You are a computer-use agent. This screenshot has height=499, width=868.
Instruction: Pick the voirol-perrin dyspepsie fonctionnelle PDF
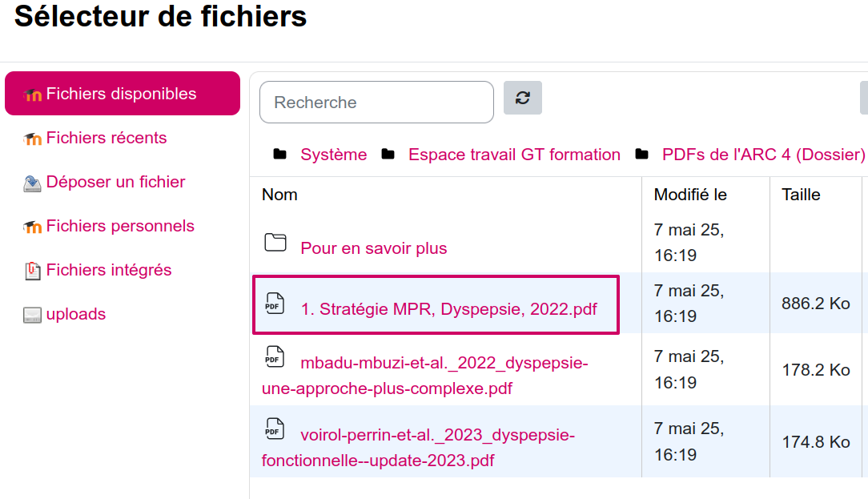coord(419,448)
